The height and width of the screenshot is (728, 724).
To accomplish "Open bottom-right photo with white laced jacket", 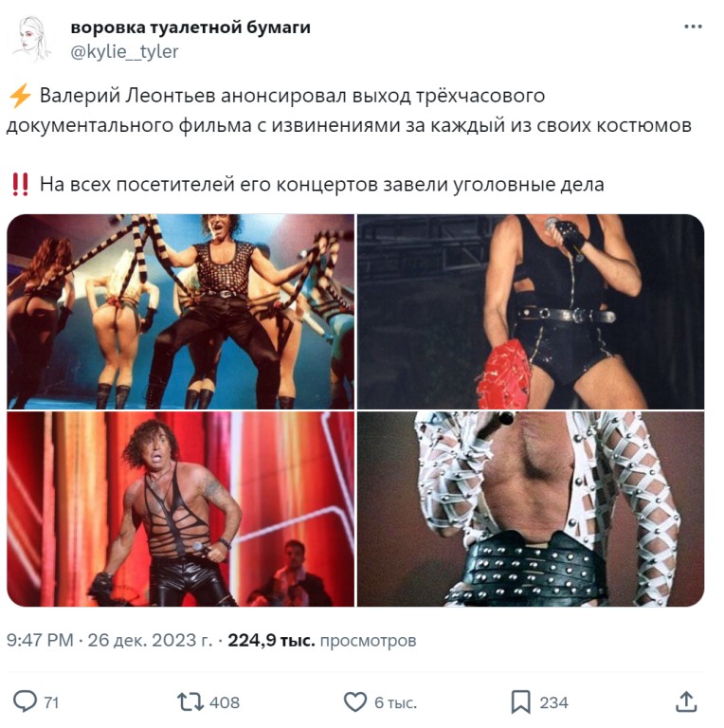I will pyautogui.click(x=531, y=509).
